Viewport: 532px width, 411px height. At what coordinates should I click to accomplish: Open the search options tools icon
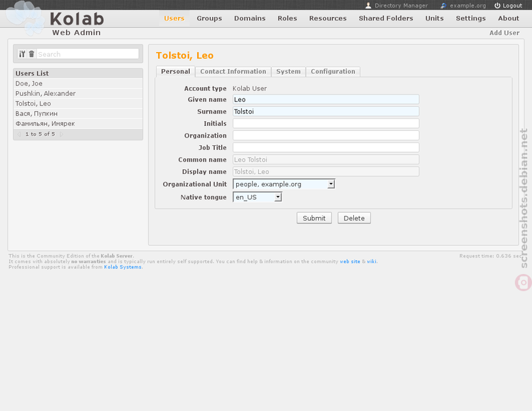point(22,54)
